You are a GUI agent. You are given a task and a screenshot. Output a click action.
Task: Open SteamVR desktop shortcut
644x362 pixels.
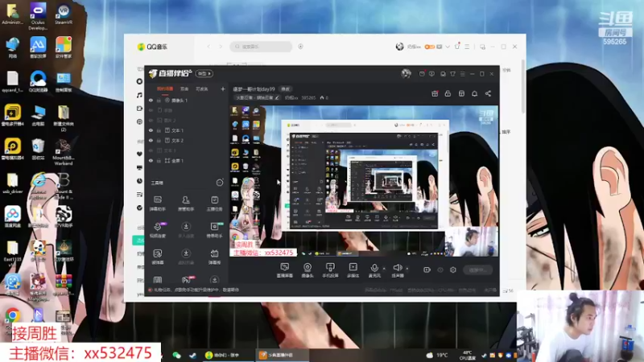pyautogui.click(x=64, y=14)
